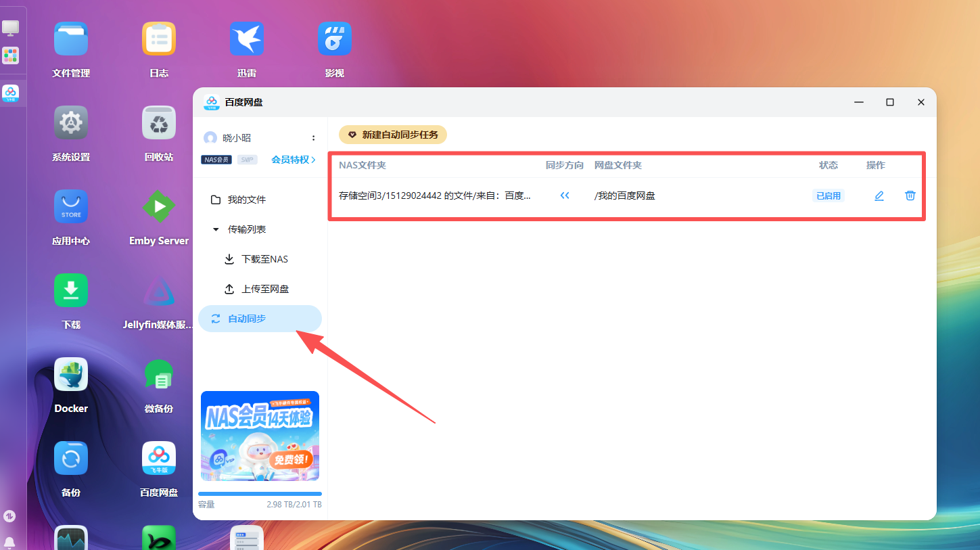This screenshot has height=550, width=980.
Task: Click the 网盘文件夹 column header
Action: point(618,165)
